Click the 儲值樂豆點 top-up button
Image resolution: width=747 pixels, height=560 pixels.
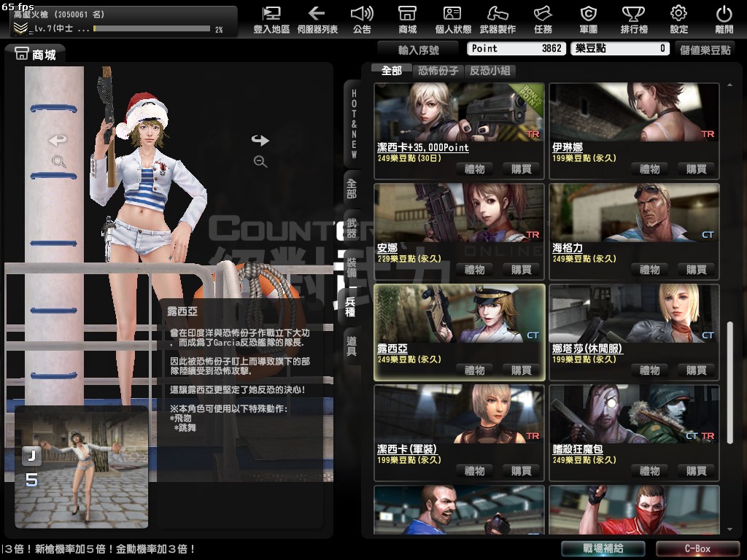point(705,50)
